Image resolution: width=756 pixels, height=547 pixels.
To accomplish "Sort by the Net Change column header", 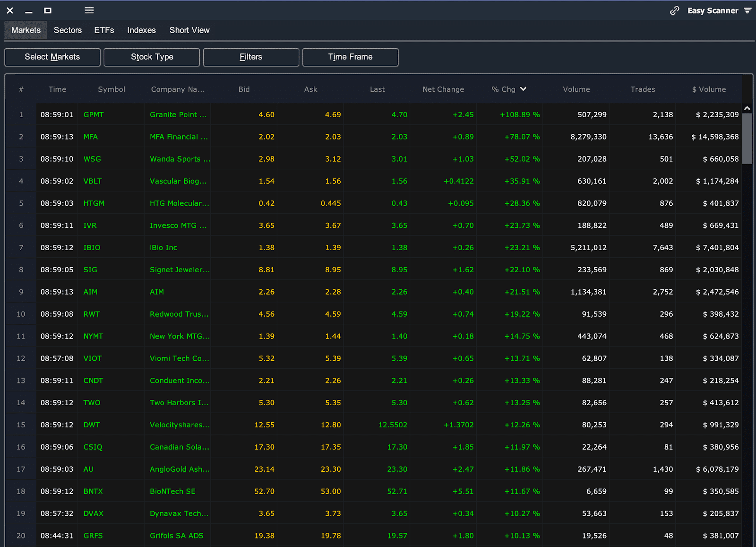I will 443,89.
